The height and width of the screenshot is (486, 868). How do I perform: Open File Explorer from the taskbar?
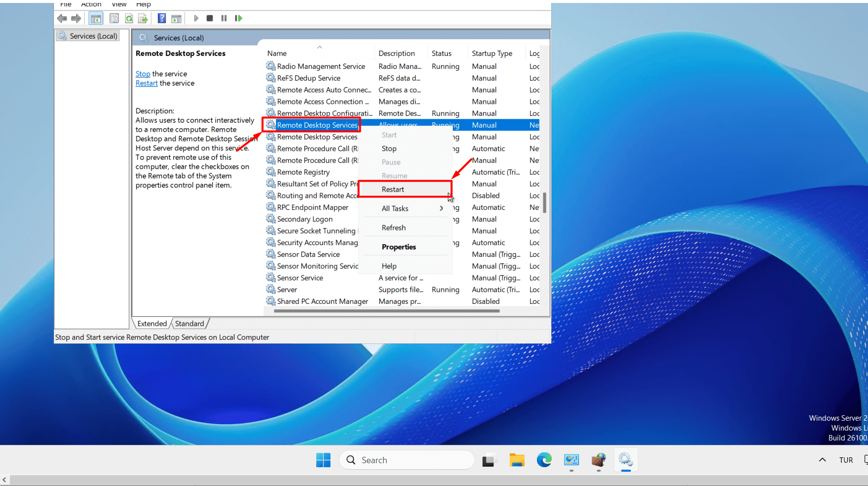click(517, 460)
